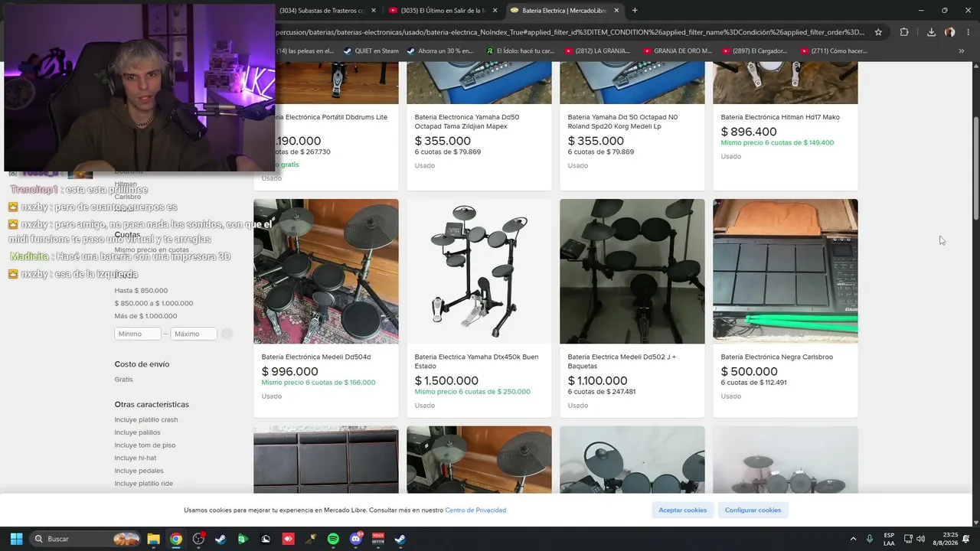
Task: Open the Medeli Dd504d drum kit photo
Action: (326, 272)
